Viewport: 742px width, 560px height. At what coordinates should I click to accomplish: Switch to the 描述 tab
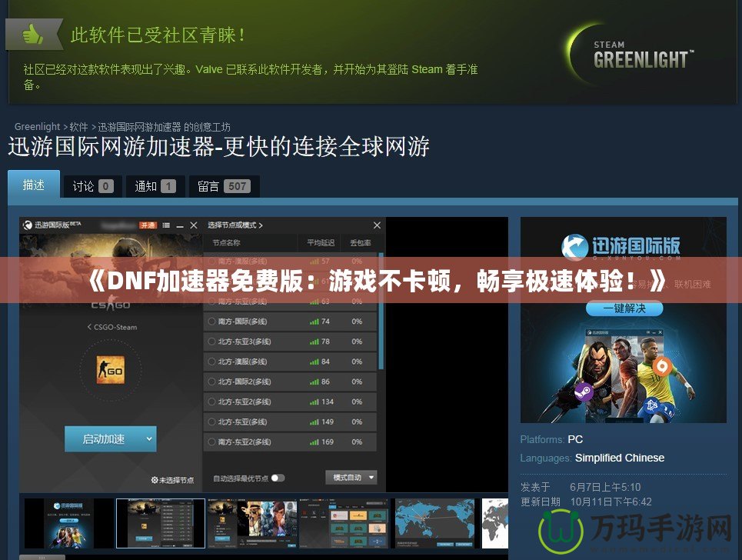click(x=34, y=185)
